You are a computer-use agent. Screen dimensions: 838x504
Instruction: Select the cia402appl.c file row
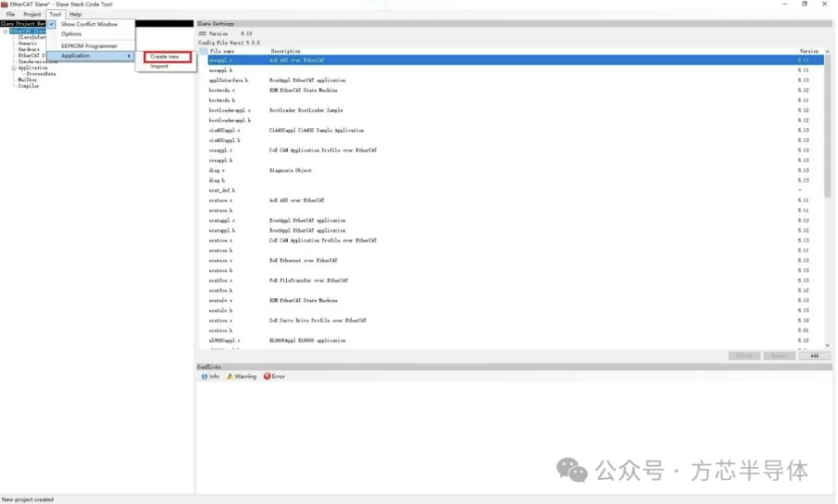[x=516, y=131]
